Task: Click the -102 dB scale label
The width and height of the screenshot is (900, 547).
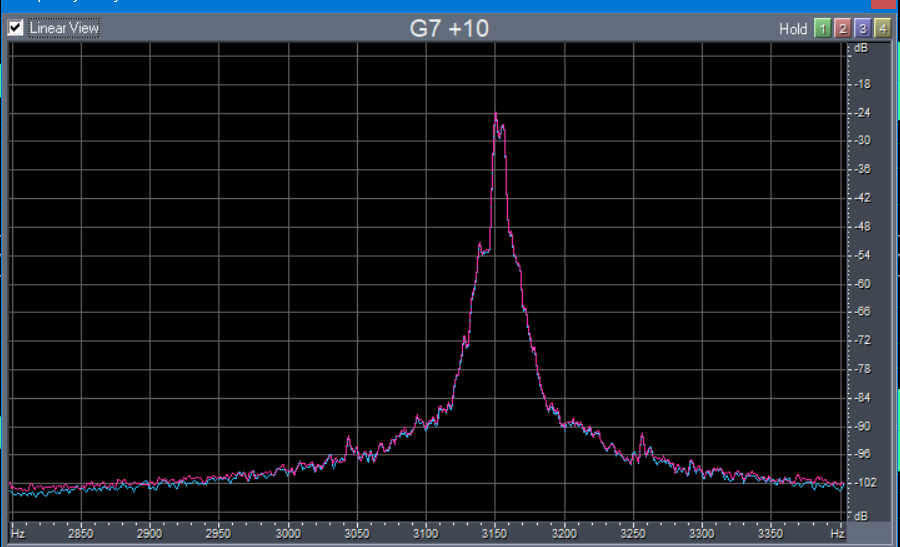Action: click(x=864, y=482)
